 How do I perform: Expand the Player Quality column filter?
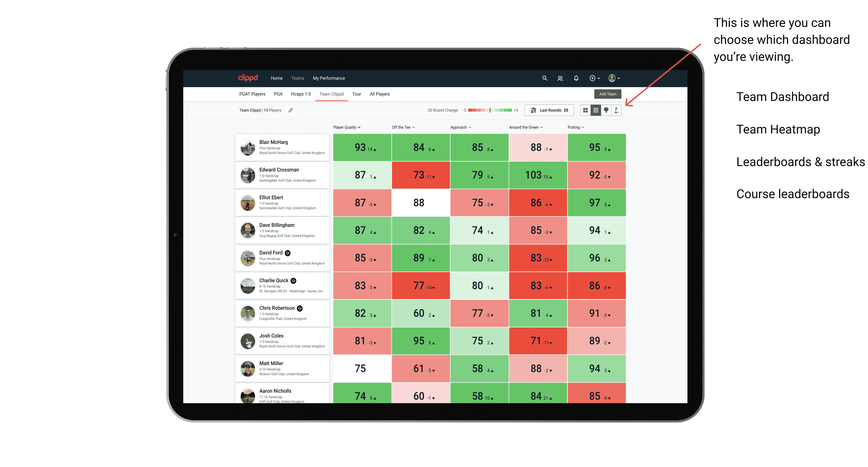point(348,128)
